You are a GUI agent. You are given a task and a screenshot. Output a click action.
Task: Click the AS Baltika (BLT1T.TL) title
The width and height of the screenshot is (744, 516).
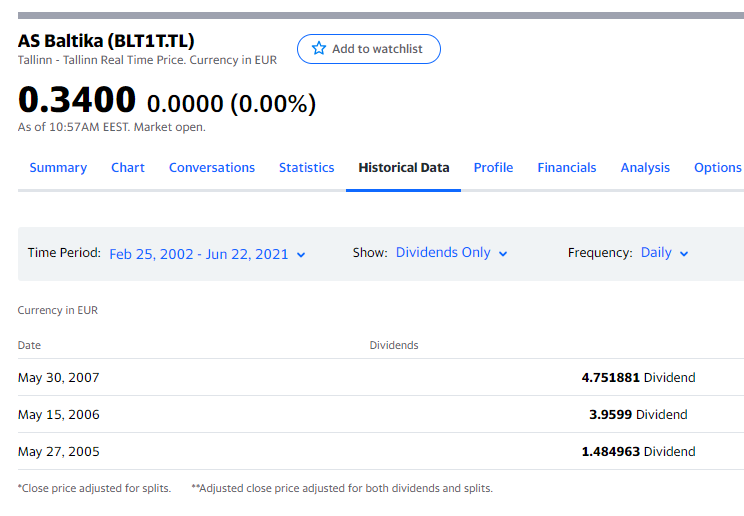[x=106, y=41]
